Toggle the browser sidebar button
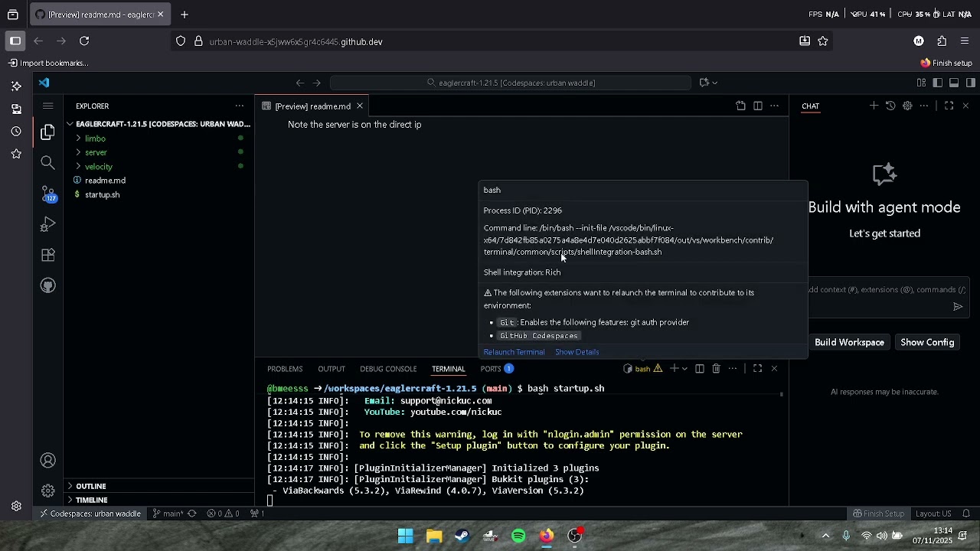 pos(15,41)
